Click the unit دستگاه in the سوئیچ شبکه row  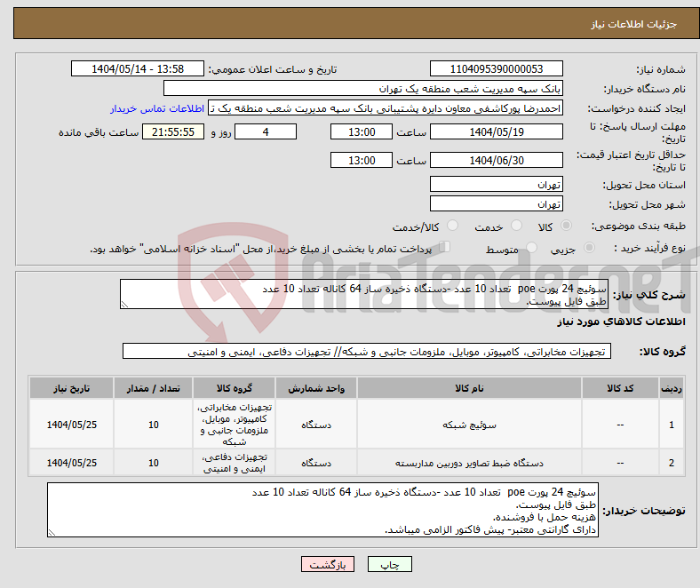coord(316,425)
